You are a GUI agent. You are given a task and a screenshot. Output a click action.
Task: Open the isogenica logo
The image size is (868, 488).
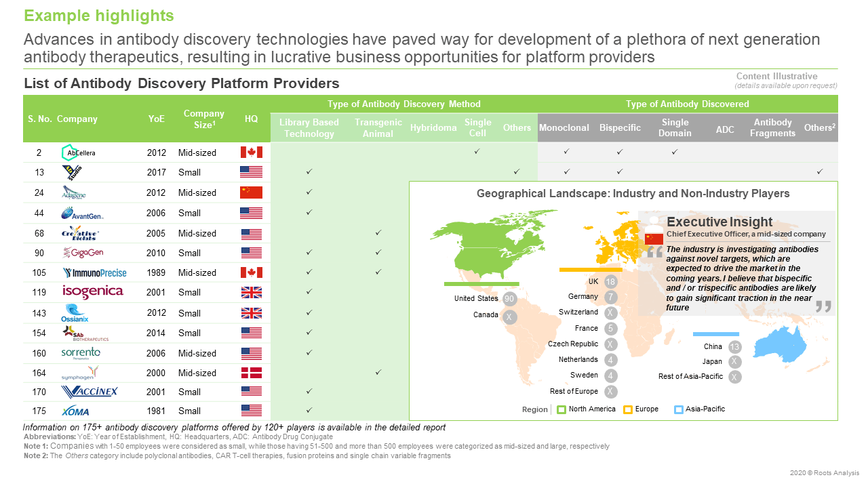click(x=92, y=292)
